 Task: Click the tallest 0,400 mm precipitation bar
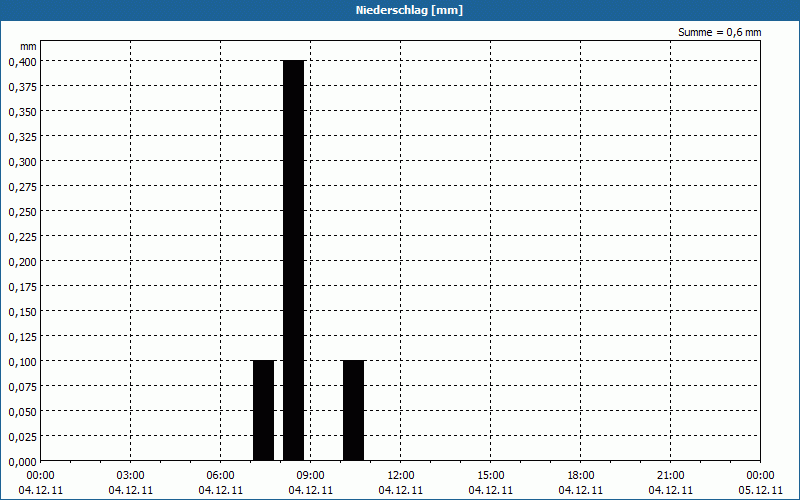(x=293, y=260)
